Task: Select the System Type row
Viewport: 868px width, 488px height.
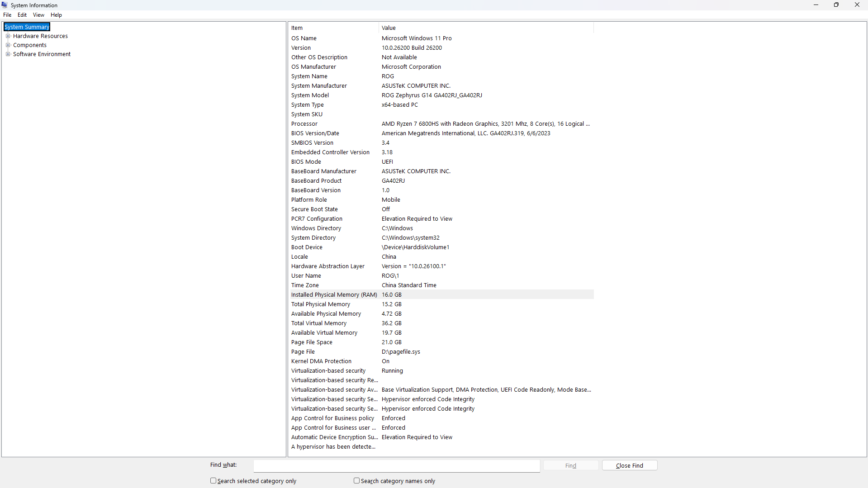Action: (x=441, y=105)
